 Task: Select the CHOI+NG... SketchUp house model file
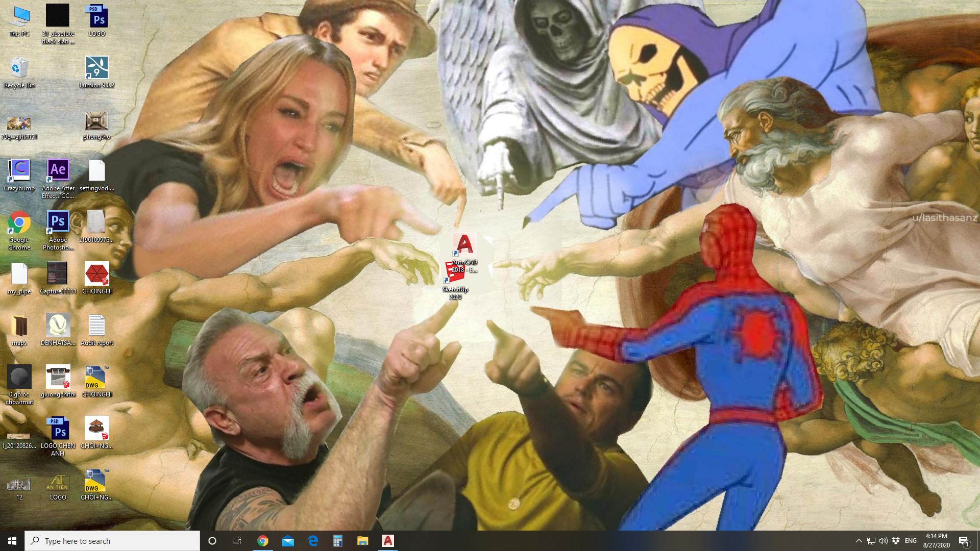(x=97, y=433)
